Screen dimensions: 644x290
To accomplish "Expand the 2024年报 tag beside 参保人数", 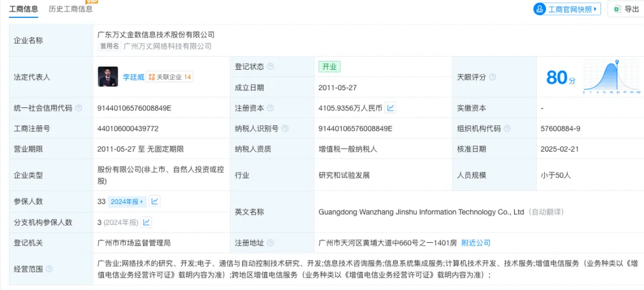I will click(x=127, y=202).
